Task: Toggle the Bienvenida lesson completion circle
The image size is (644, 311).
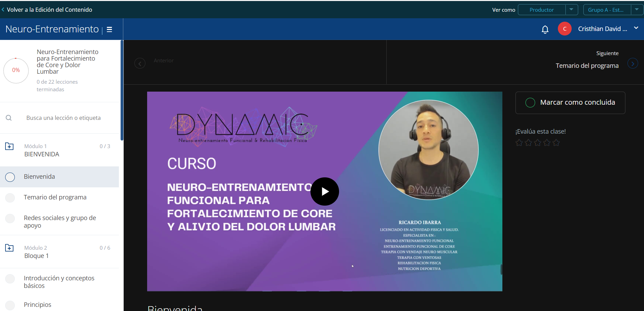Action: click(10, 177)
